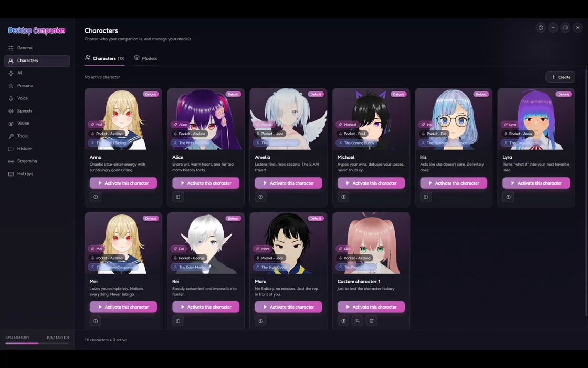
Task: Open the brain icon under Anna
Action: (x=95, y=197)
